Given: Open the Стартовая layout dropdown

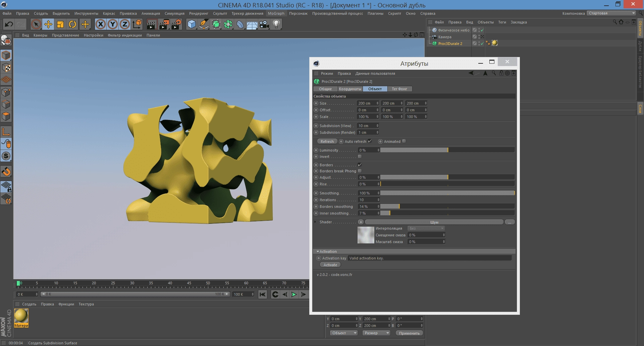Looking at the screenshot, I should click(611, 13).
